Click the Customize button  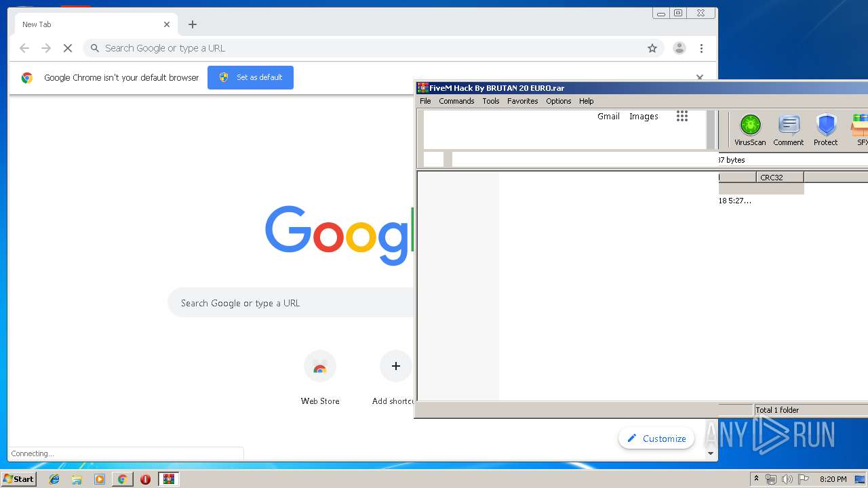pyautogui.click(x=656, y=439)
